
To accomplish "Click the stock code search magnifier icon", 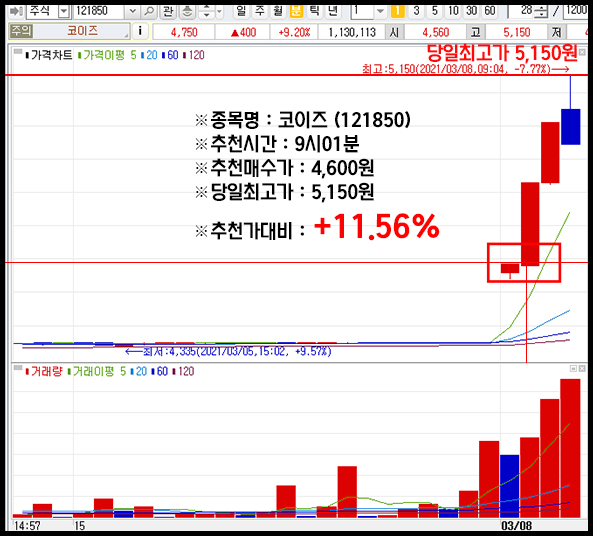I will 149,11.
